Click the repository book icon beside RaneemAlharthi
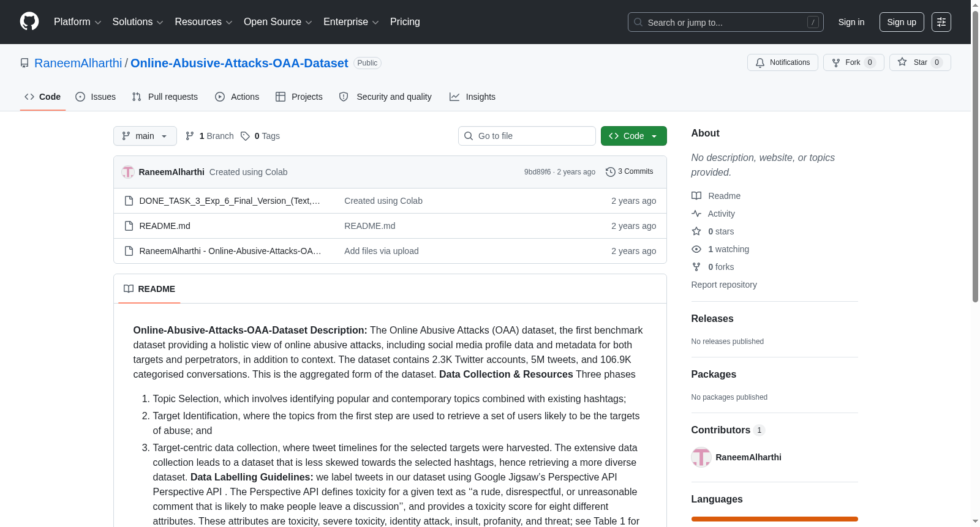Image resolution: width=980 pixels, height=527 pixels. [24, 63]
